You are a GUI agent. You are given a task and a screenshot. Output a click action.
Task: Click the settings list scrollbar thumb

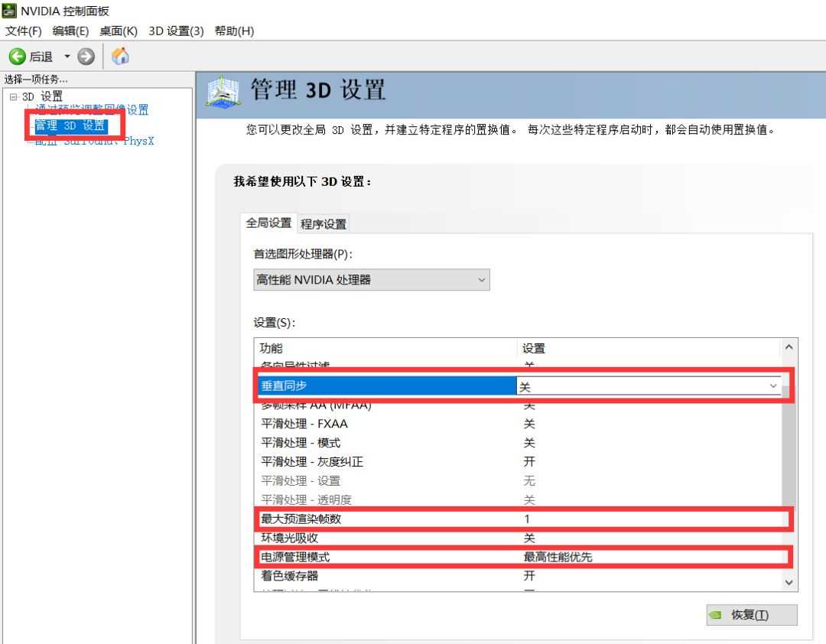(789, 448)
